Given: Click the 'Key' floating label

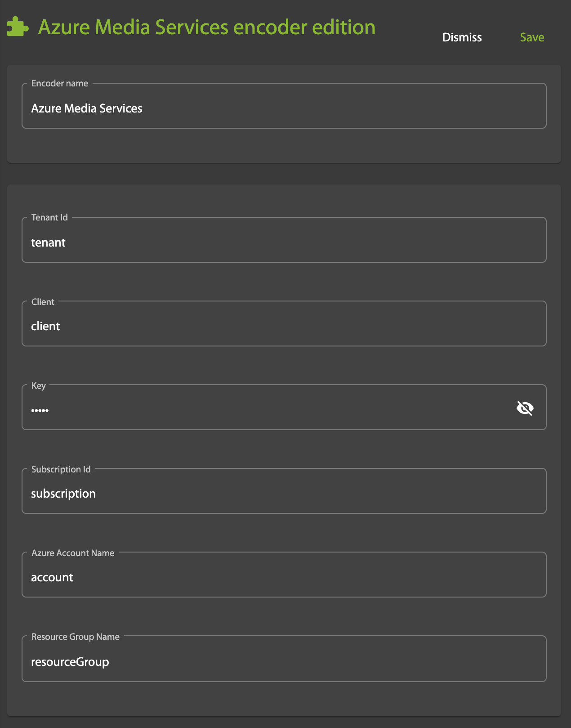Looking at the screenshot, I should pos(39,386).
